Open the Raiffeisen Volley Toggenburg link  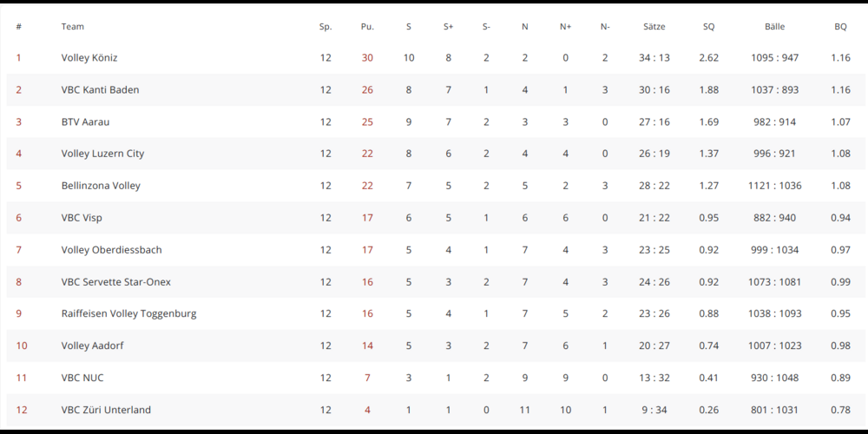coord(128,313)
